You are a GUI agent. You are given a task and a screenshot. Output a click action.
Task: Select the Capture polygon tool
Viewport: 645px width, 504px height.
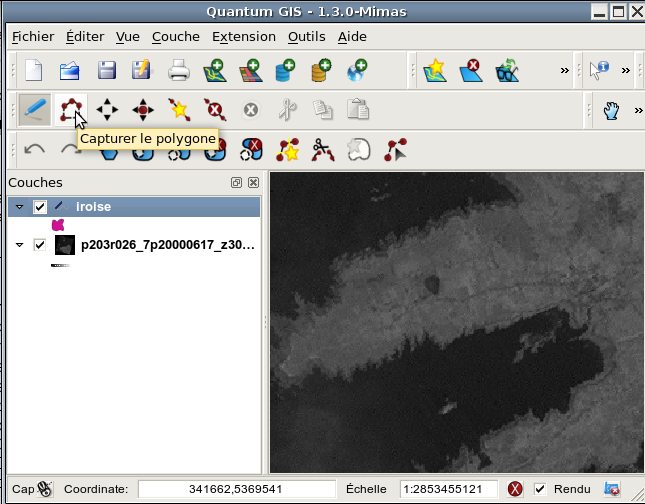click(x=71, y=110)
